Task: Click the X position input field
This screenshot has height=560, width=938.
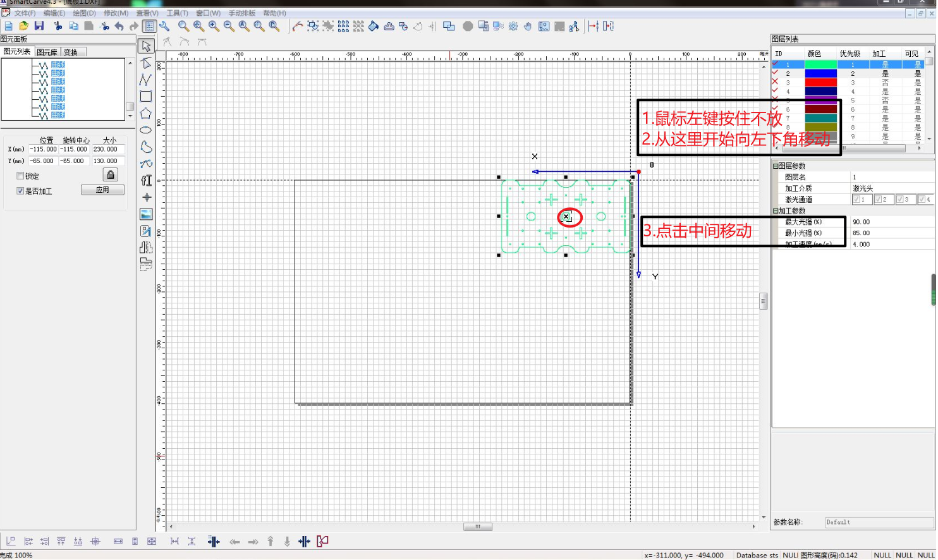Action: [x=43, y=150]
